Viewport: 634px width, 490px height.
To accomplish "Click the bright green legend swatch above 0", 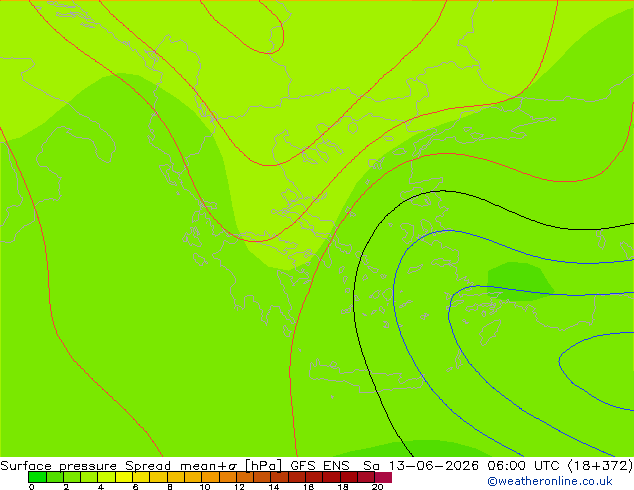I will pyautogui.click(x=37, y=477).
